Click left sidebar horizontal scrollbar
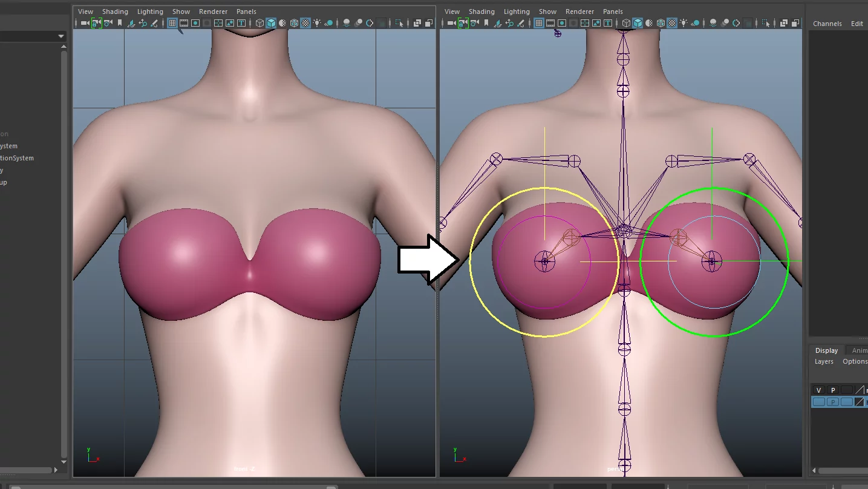Image resolution: width=868 pixels, height=489 pixels. pyautogui.click(x=26, y=470)
